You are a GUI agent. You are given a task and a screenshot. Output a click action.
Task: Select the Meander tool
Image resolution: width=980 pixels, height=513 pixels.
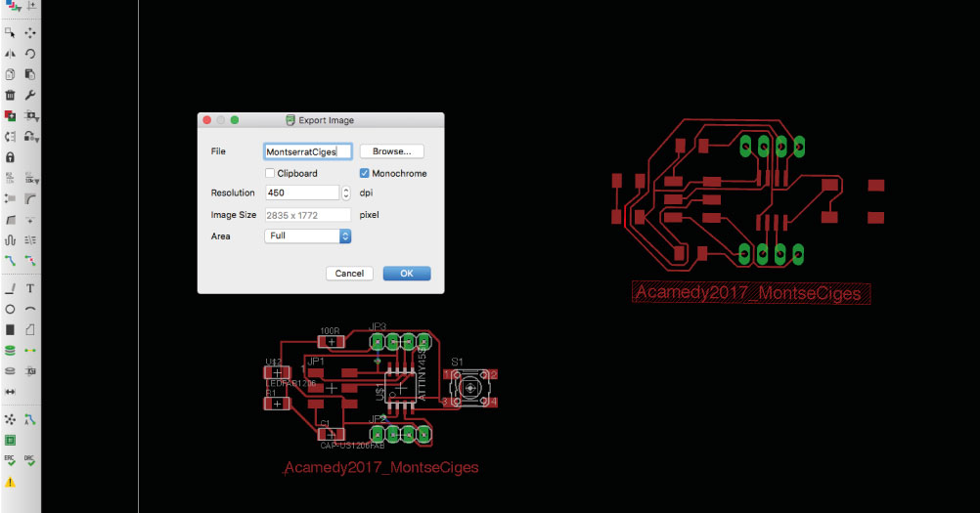10,239
